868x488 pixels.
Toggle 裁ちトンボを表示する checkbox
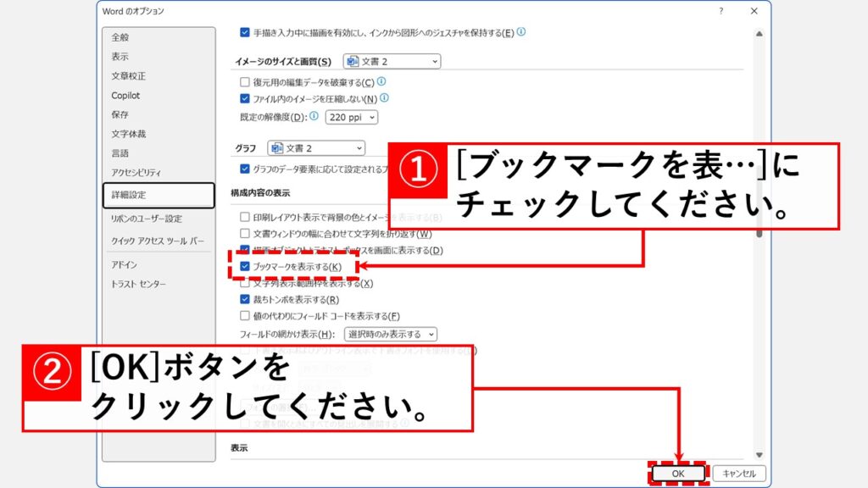245,299
